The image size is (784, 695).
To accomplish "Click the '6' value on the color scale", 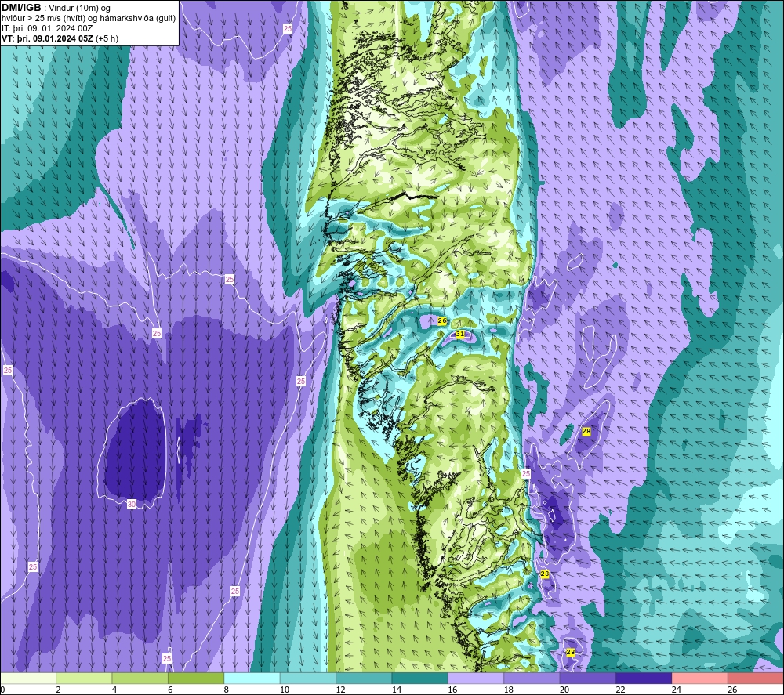I will 170,690.
